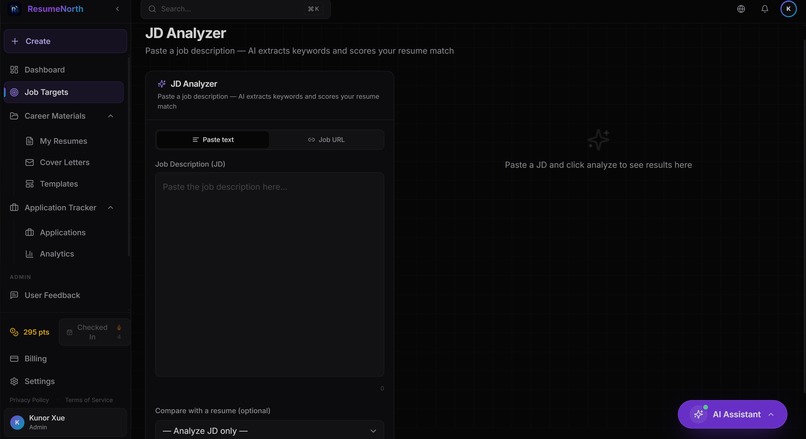Click the Dashboard grid icon

click(x=14, y=69)
